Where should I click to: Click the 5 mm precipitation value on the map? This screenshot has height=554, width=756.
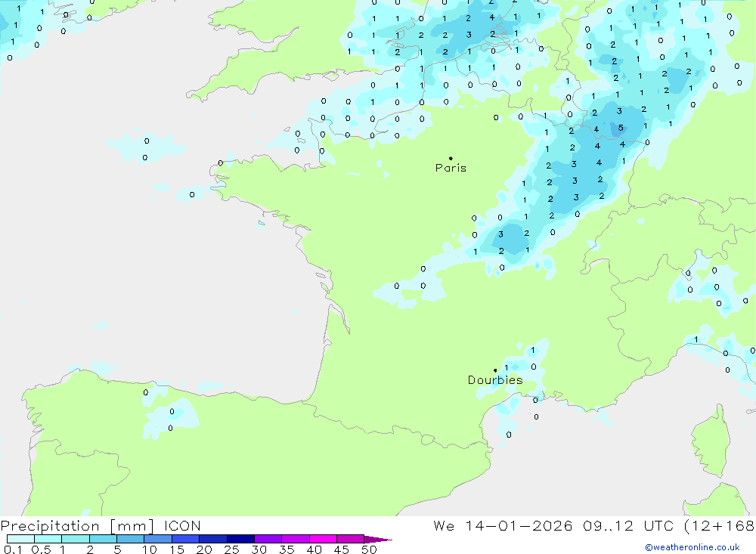(621, 128)
